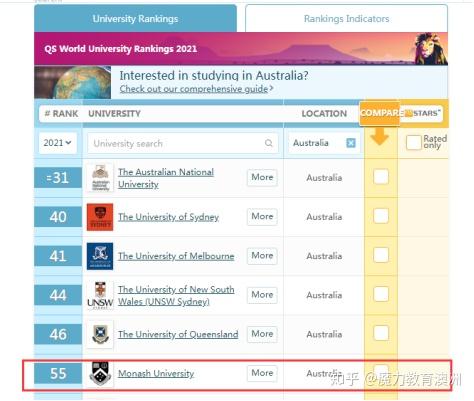Open the Australia location filter box

click(x=324, y=143)
